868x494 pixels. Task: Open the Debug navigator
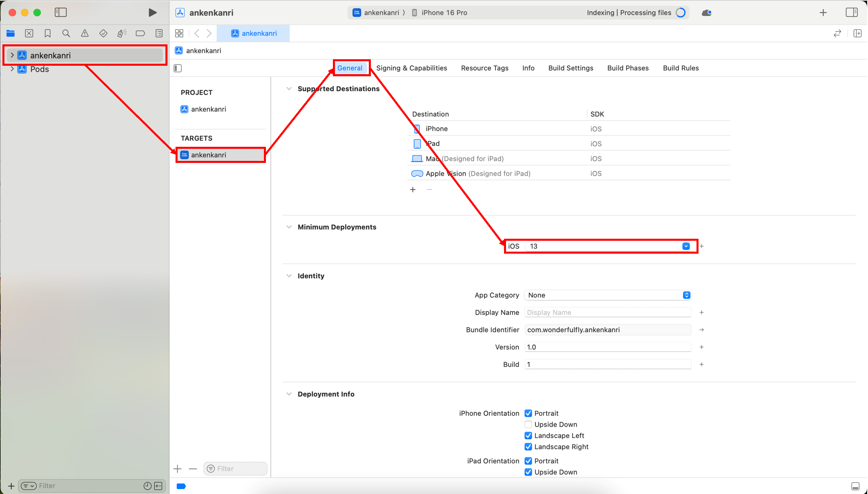click(122, 33)
